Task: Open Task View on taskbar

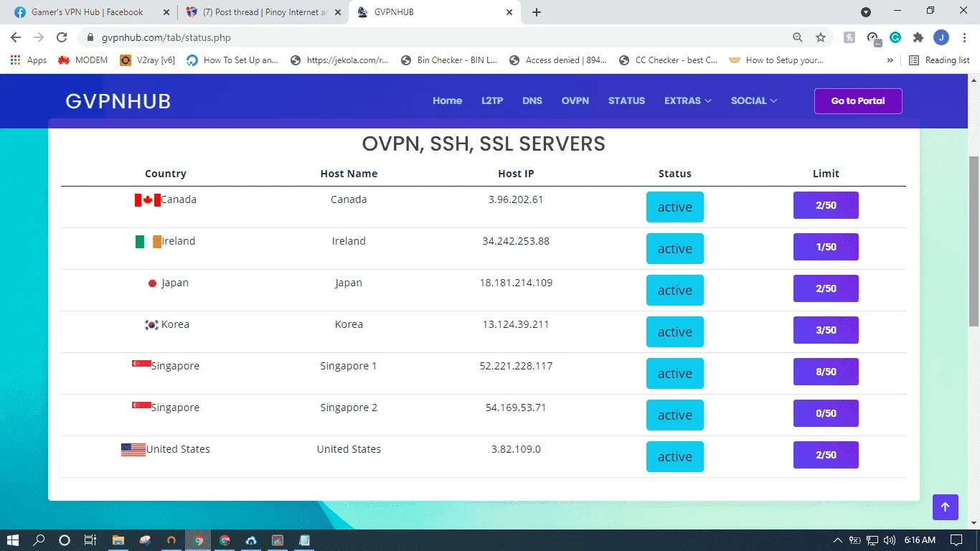Action: coord(90,540)
